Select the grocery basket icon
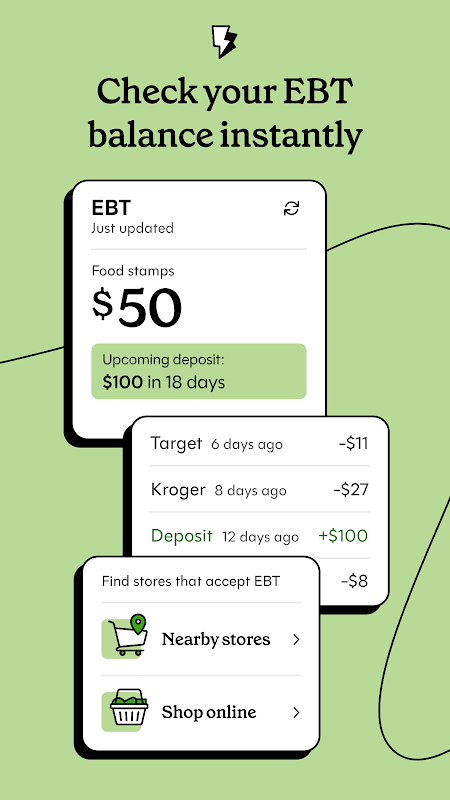450x800 pixels. [124, 710]
